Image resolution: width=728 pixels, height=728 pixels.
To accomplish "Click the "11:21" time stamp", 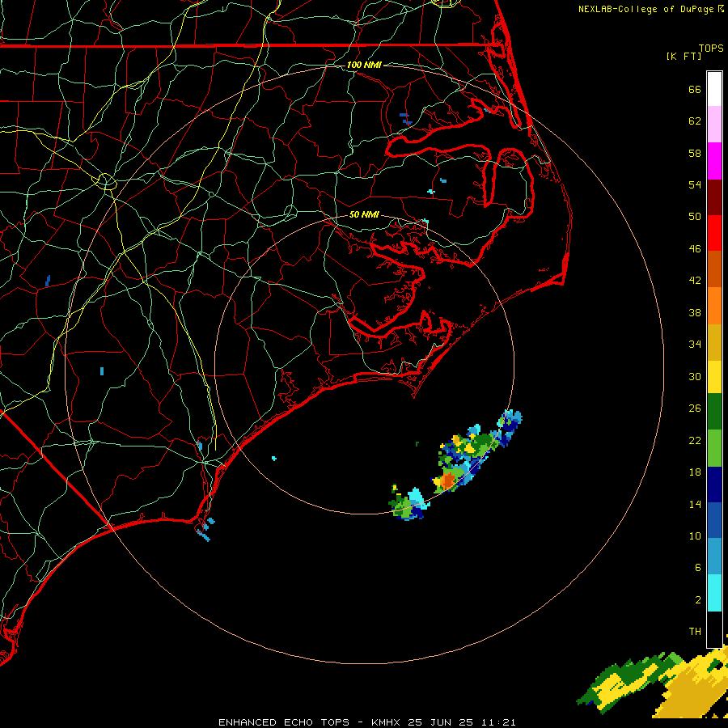I will click(x=498, y=722).
